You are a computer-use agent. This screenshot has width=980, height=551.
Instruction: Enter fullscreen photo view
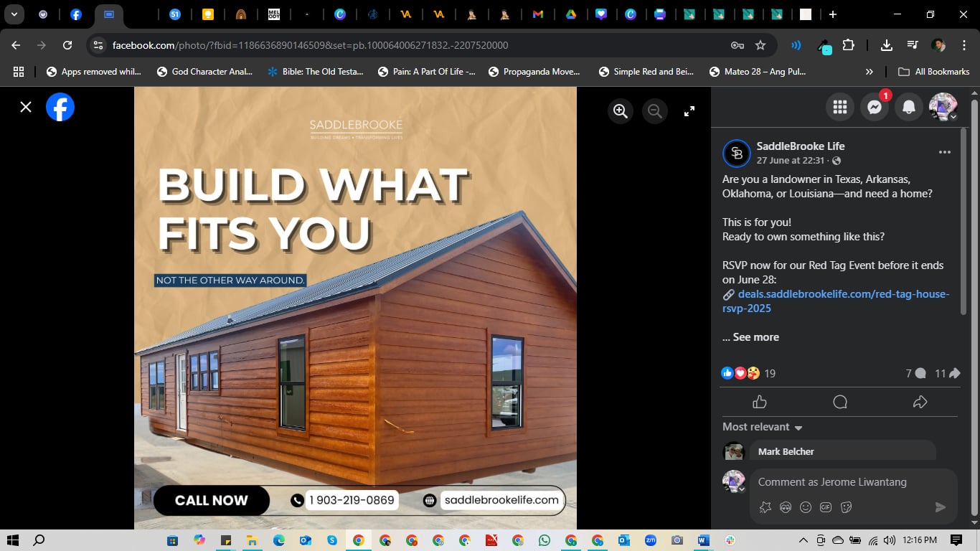coord(689,111)
